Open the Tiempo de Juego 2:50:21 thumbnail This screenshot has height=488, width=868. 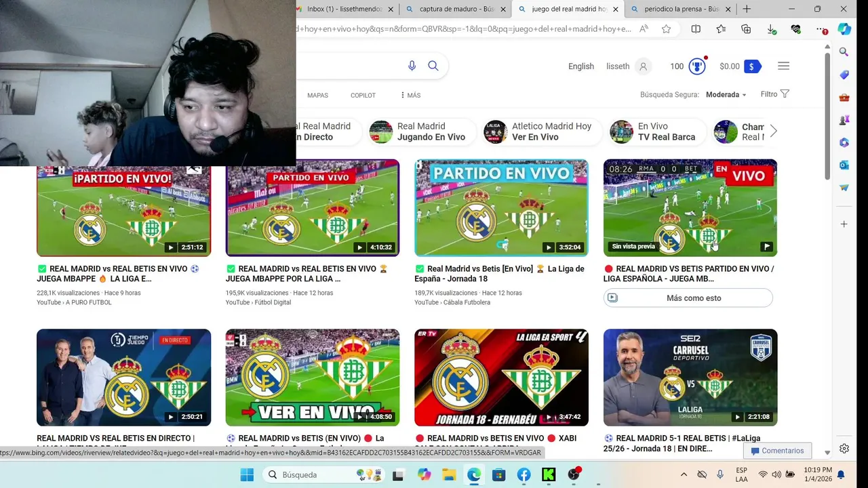[x=123, y=378]
